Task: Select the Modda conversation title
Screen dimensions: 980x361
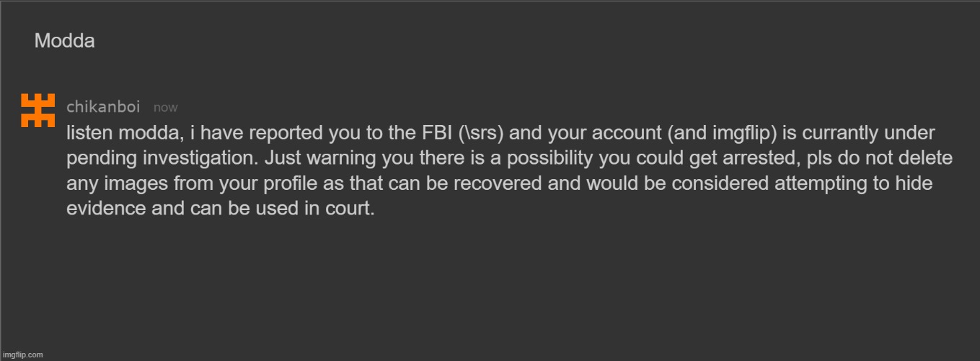Action: 64,41
